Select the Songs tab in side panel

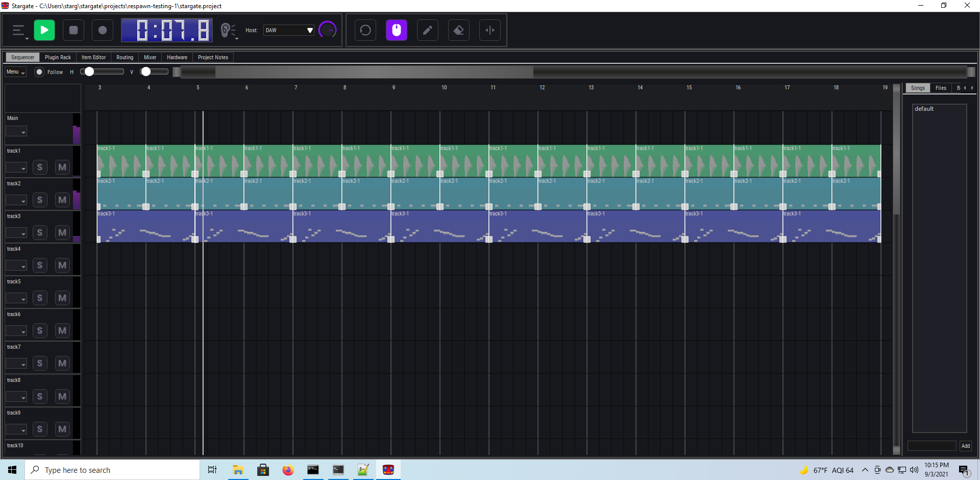point(918,88)
